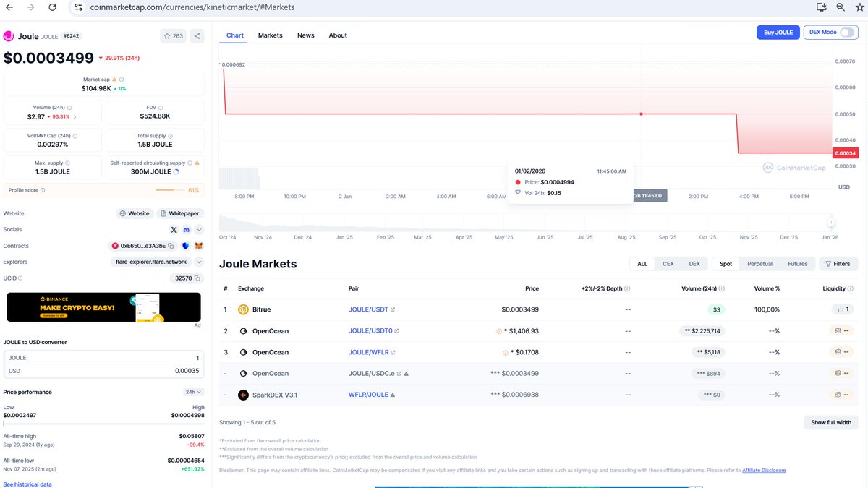Click the Bitrue exchange logo
The height and width of the screenshot is (488, 868).
tap(243, 309)
